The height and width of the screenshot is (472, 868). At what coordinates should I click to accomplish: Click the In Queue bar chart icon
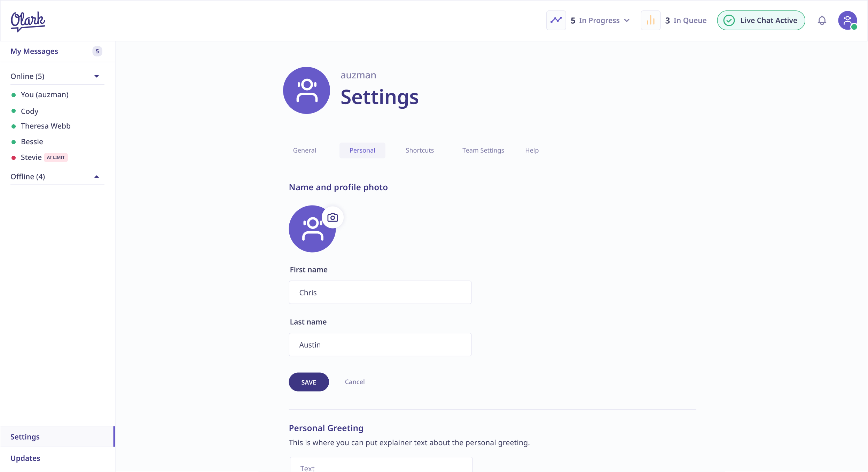point(651,20)
